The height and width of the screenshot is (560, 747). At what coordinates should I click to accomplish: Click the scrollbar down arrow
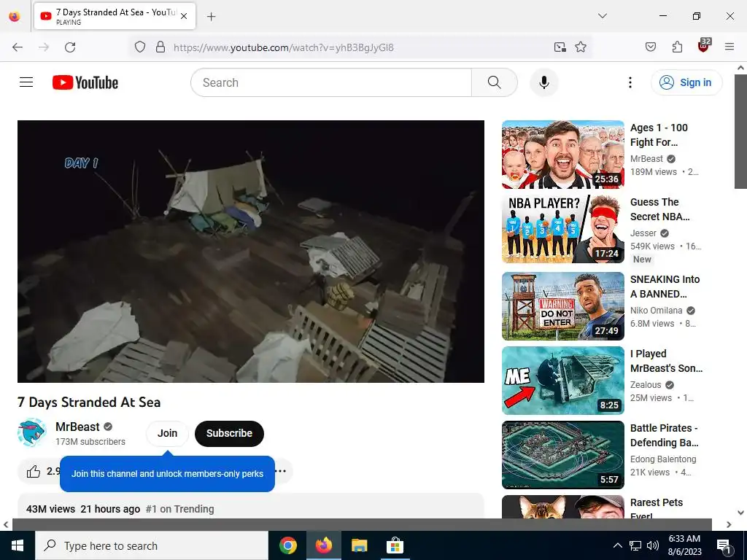[740, 513]
